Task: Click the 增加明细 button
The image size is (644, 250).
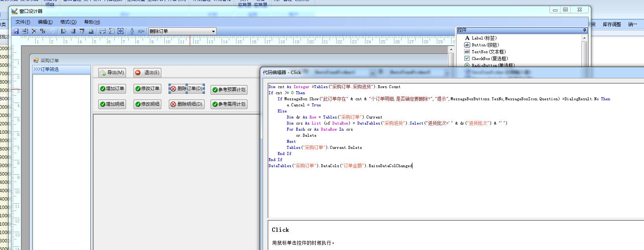Action: [x=112, y=104]
